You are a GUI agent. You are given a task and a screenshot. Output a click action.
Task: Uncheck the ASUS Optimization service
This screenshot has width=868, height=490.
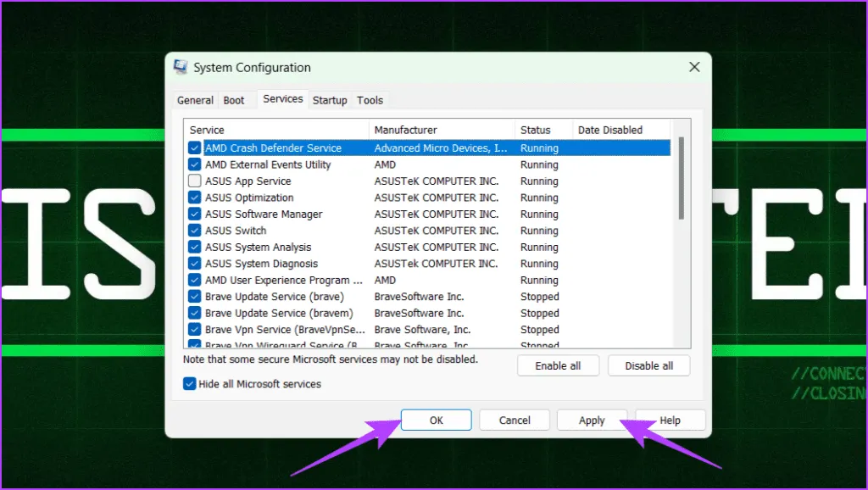click(x=195, y=198)
